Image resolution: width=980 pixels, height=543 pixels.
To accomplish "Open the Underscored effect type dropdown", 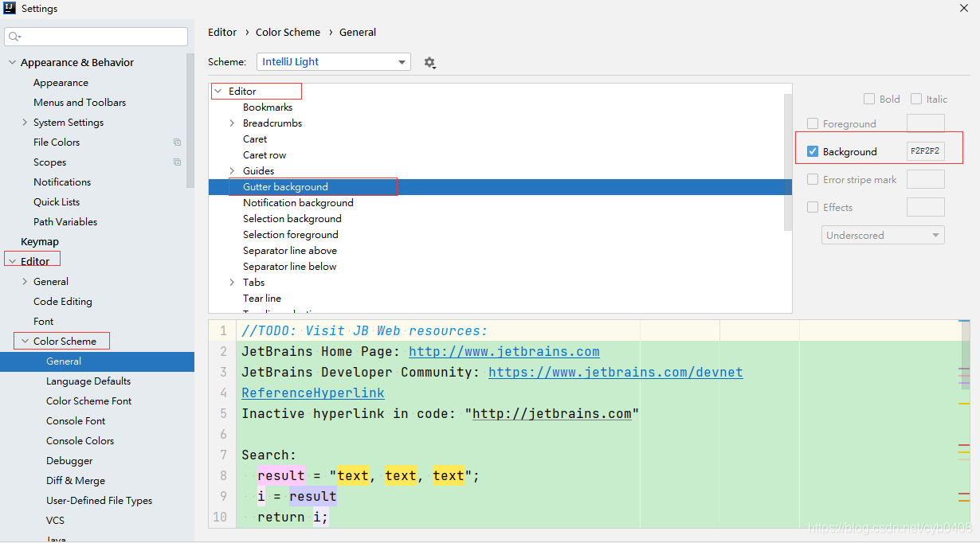I will click(x=883, y=236).
